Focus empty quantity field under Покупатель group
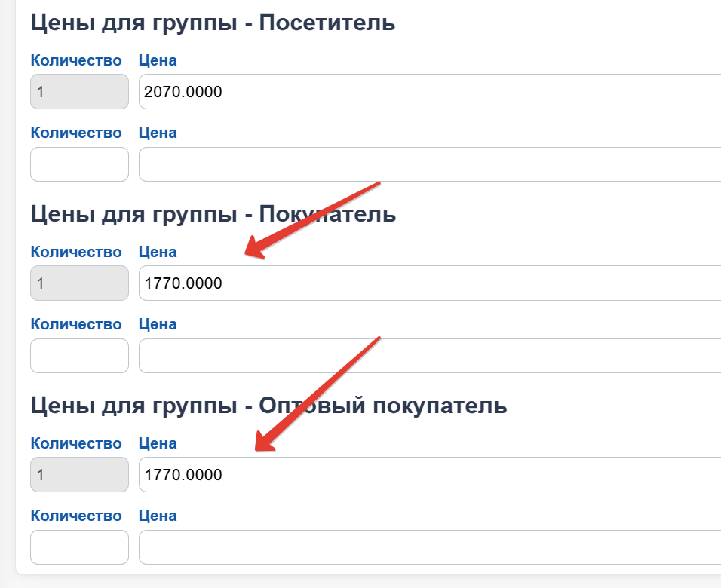 79,355
